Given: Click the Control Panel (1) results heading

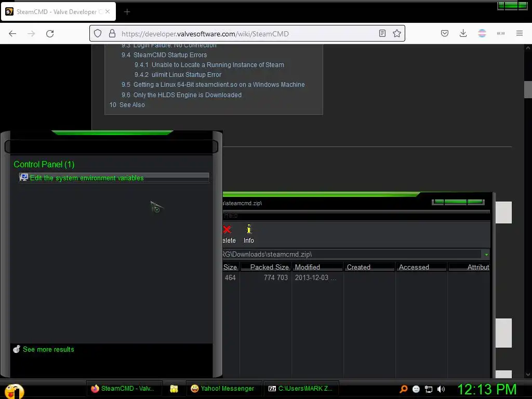Looking at the screenshot, I should (x=44, y=165).
